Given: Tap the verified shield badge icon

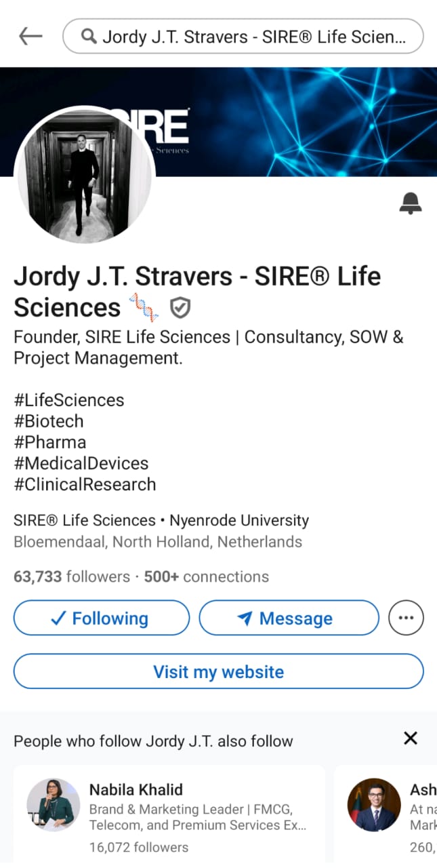Looking at the screenshot, I should click(x=180, y=309).
